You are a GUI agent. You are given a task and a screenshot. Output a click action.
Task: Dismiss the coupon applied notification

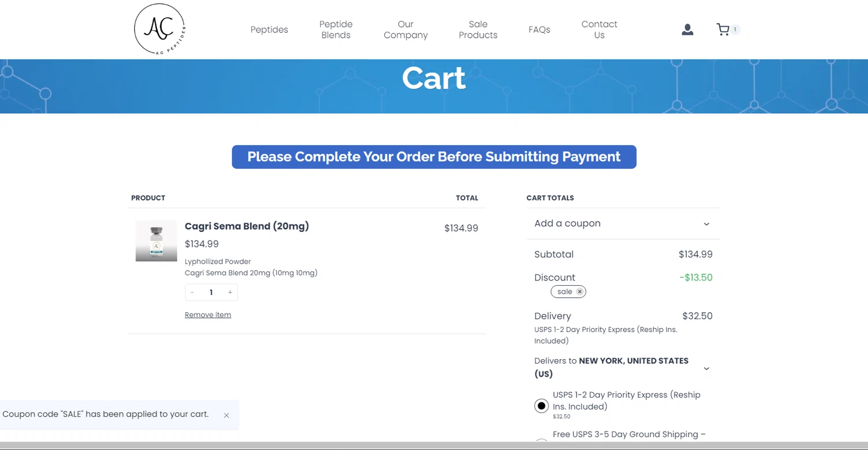226,415
